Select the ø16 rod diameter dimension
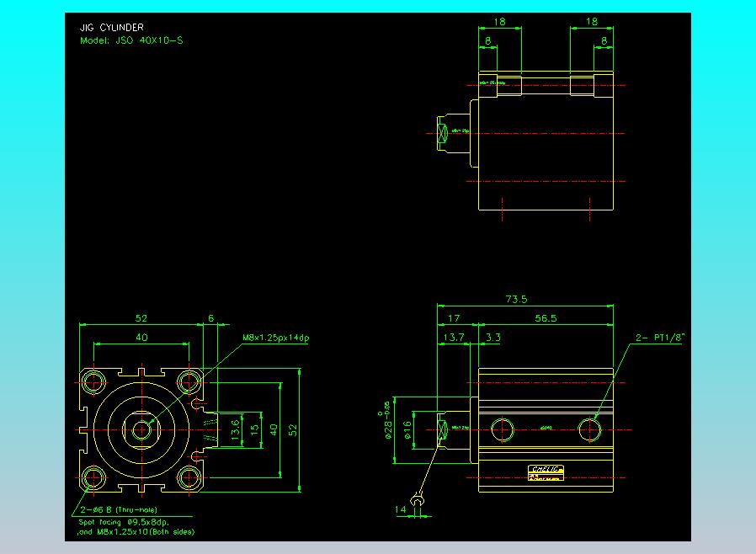Image resolution: width=756 pixels, height=554 pixels. [407, 430]
